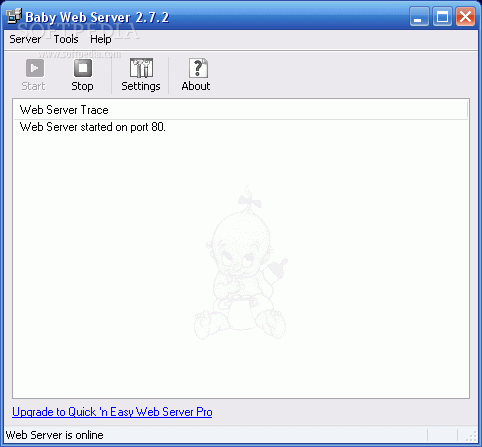Open the Tools menu
Screen dimensions: 482x447
[66, 39]
